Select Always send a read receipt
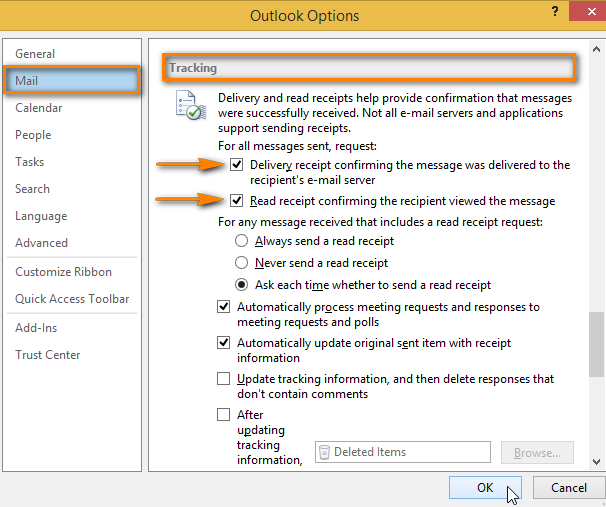This screenshot has width=606, height=507. pos(242,241)
